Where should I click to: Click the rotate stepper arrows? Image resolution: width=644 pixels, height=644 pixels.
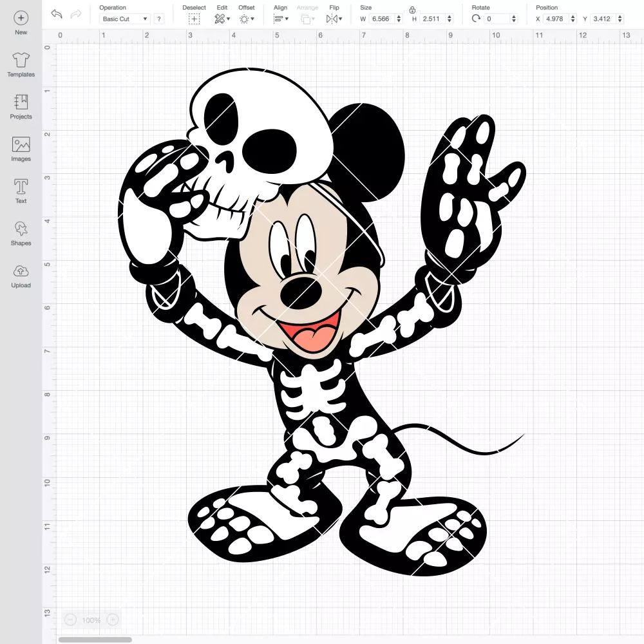pos(513,19)
